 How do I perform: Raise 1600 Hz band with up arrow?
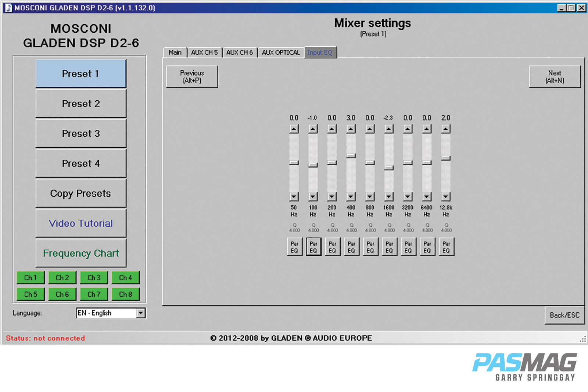389,129
